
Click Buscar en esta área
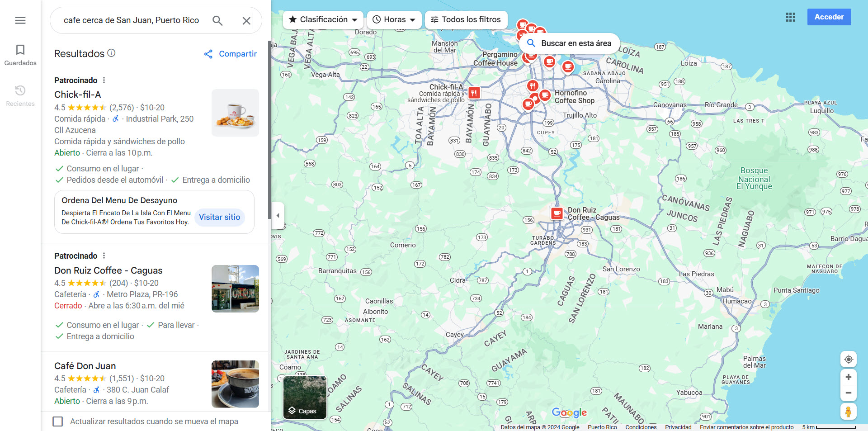pos(570,43)
